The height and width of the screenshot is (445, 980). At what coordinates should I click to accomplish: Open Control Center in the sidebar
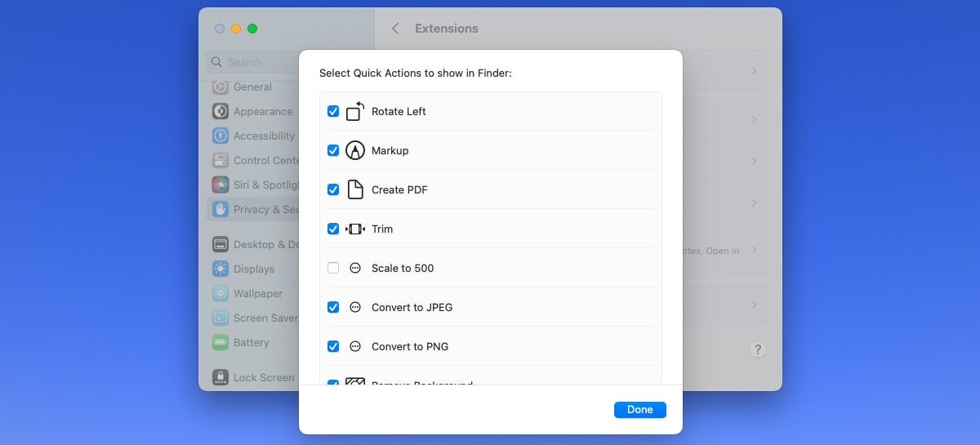point(252,160)
